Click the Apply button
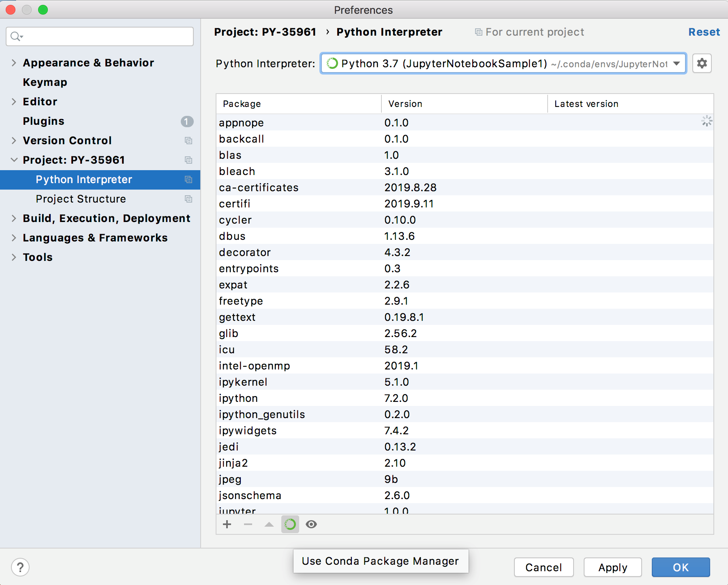728x585 pixels. coord(612,567)
